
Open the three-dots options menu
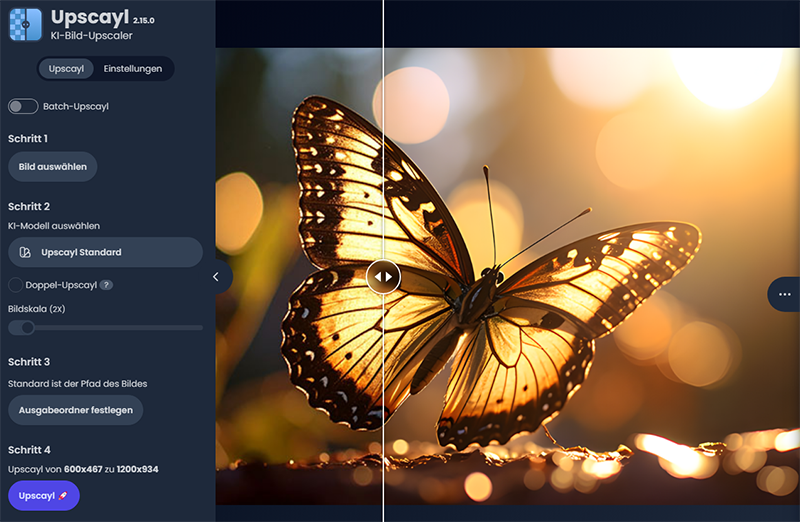pyautogui.click(x=783, y=294)
